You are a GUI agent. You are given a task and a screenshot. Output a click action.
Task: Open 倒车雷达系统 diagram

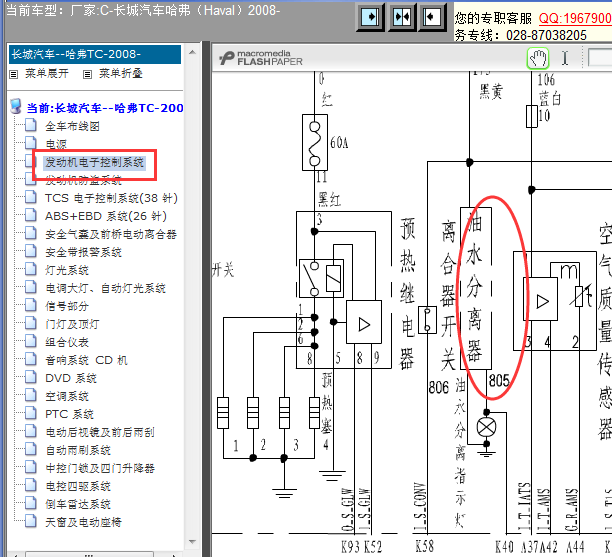(x=78, y=504)
